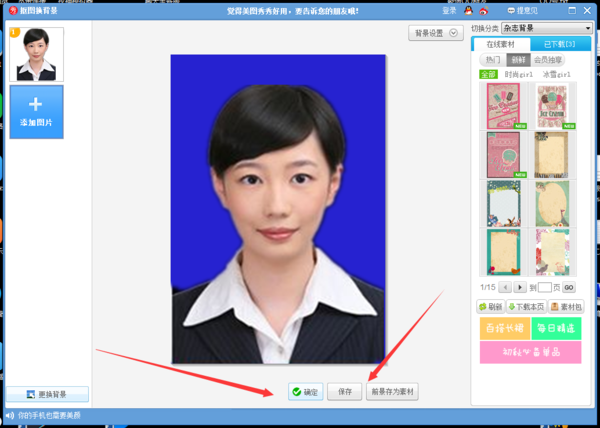Go to previous materials page arrow
Image resolution: width=600 pixels, height=428 pixels.
(x=505, y=287)
